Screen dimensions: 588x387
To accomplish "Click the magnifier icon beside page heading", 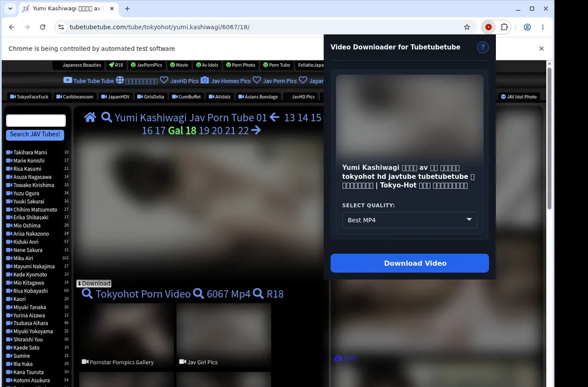I will pyautogui.click(x=107, y=117).
